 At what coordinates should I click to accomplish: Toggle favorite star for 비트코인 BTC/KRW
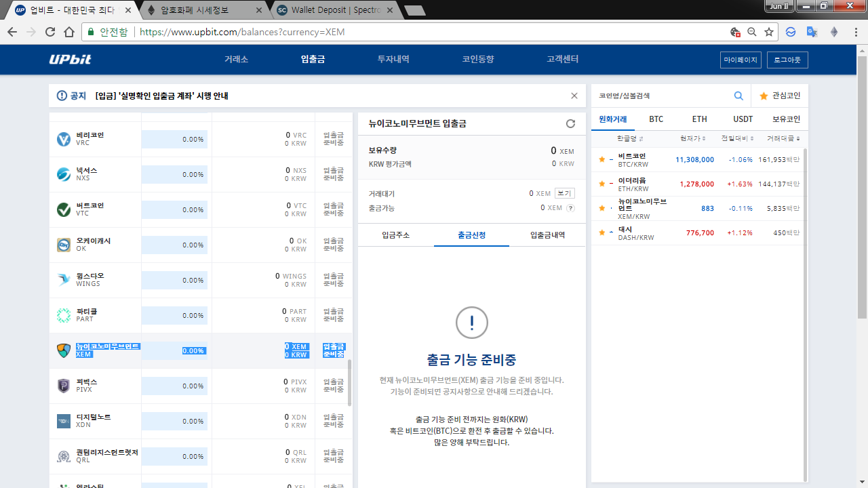point(601,160)
